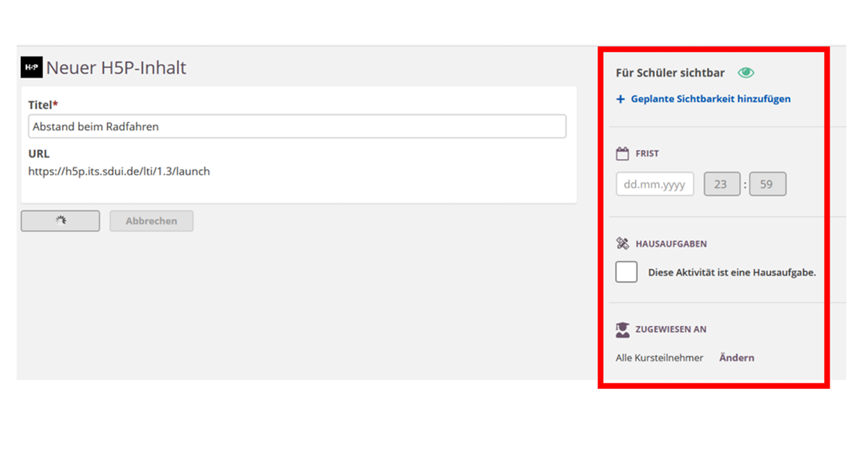Click the loading spinner button
The width and height of the screenshot is (868, 454).
click(60, 221)
